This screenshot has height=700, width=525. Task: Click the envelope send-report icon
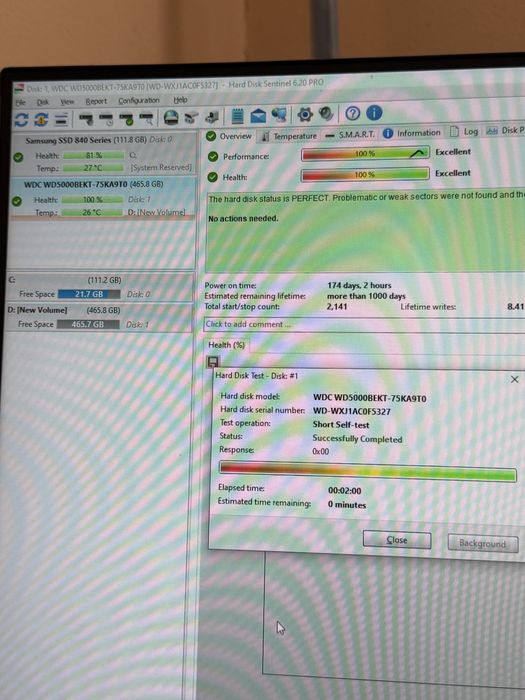pos(258,116)
